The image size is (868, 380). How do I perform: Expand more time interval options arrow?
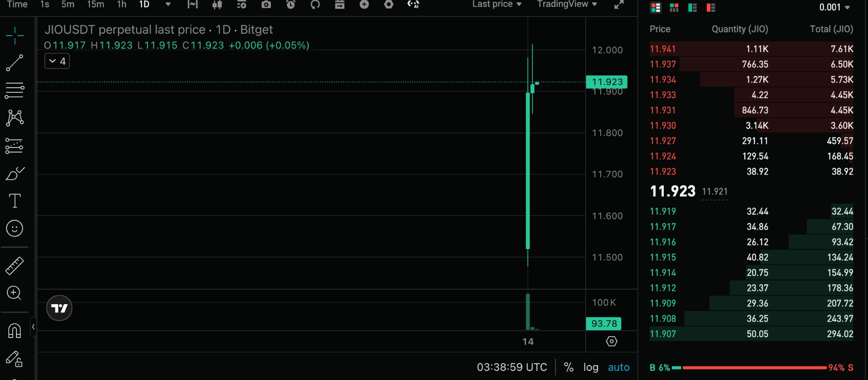pyautogui.click(x=168, y=5)
